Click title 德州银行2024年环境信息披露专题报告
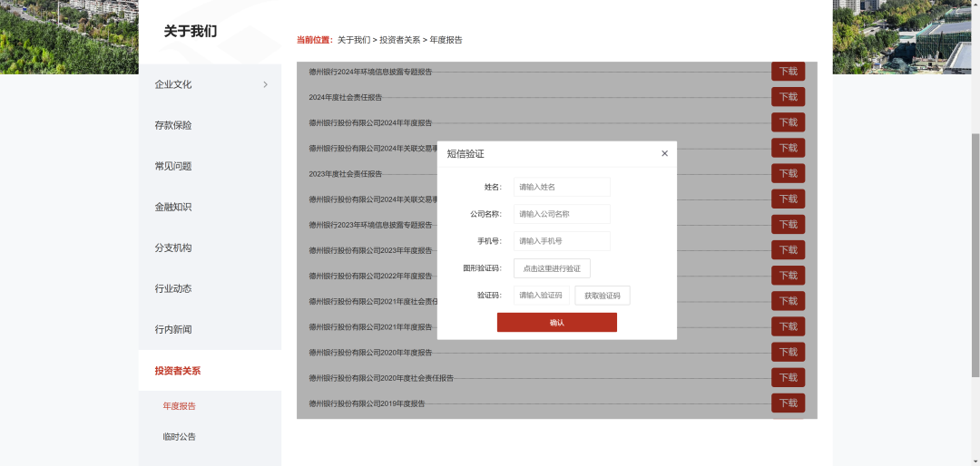The width and height of the screenshot is (980, 466). (x=370, y=72)
